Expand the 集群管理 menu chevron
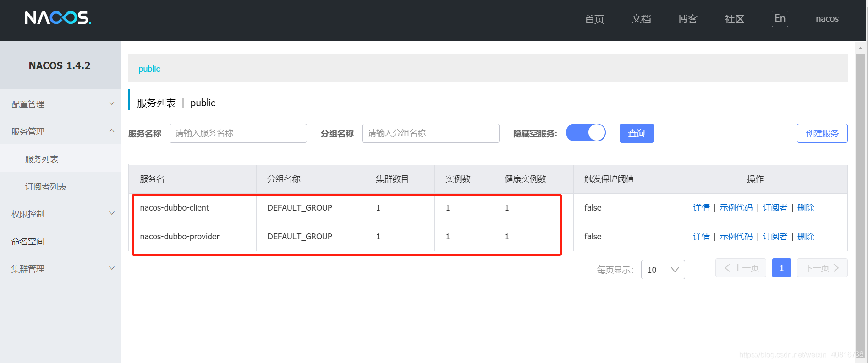868x363 pixels. pos(112,268)
